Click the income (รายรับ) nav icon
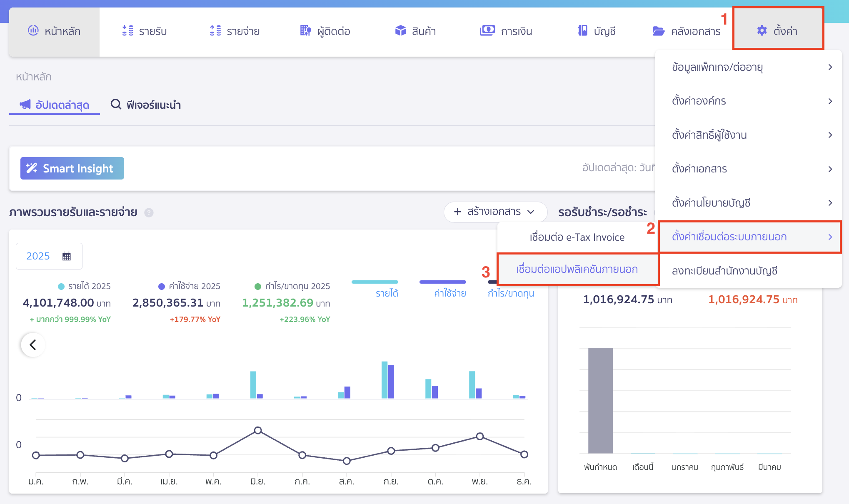 tap(127, 31)
